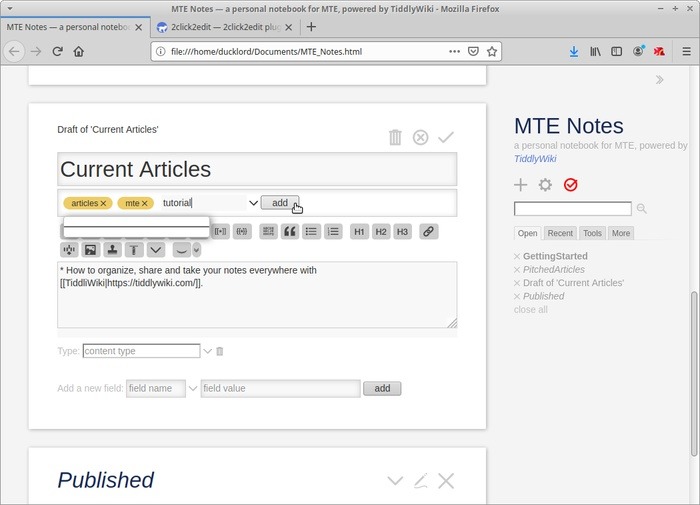The image size is (700, 505).
Task: Insert transclusion with the {{+}} button
Action: click(x=242, y=231)
